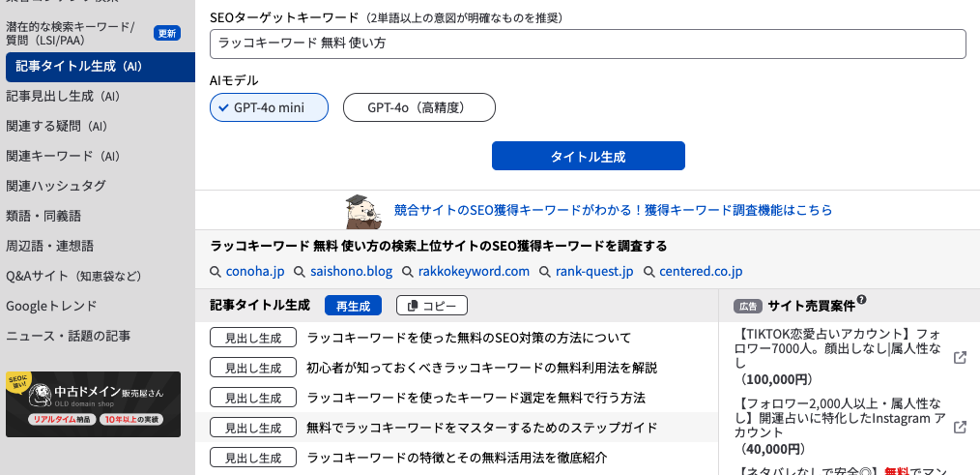This screenshot has height=475, width=980.
Task: Select title 無料でラッコキーワードをマスターするためのステップガイド
Action: pyautogui.click(x=482, y=428)
